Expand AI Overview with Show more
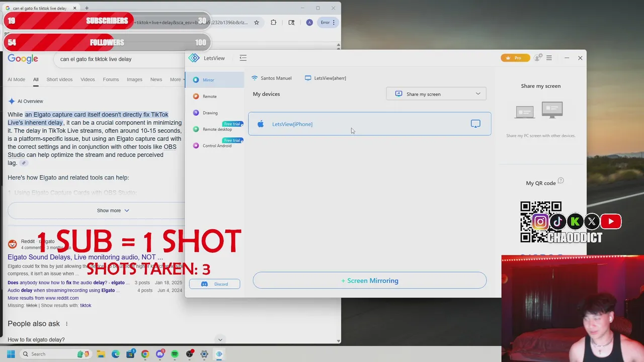Image resolution: width=644 pixels, height=362 pixels. [113, 211]
